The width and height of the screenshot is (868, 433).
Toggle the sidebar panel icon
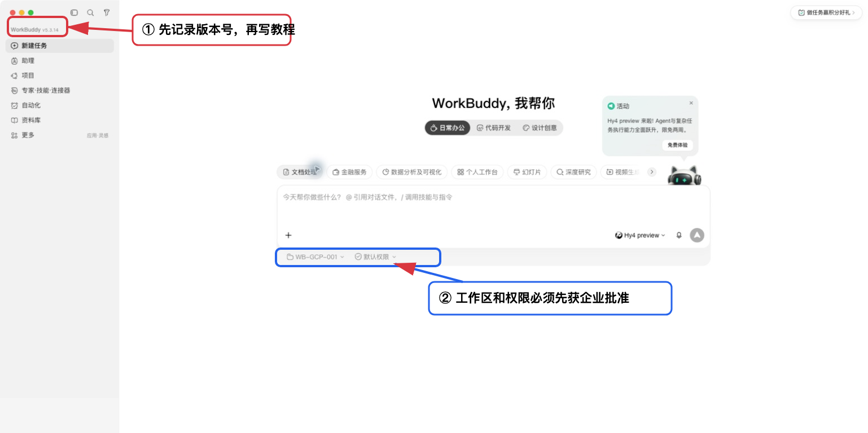point(74,12)
